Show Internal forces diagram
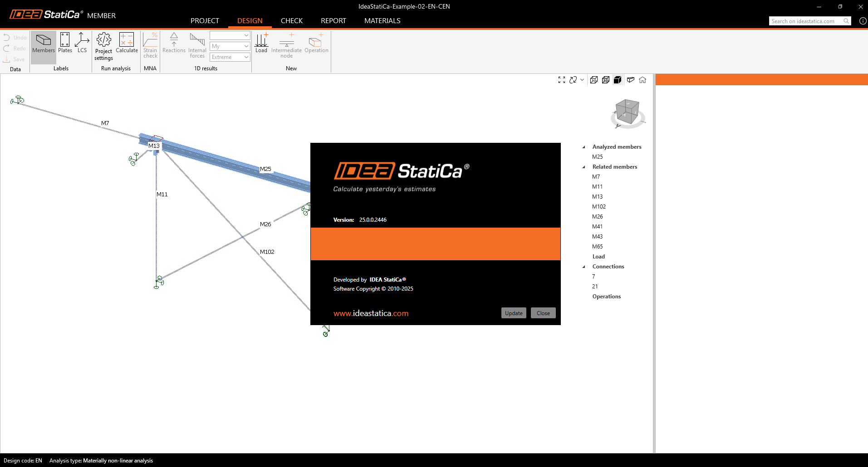Screen dimensions: 868x467 197,46
